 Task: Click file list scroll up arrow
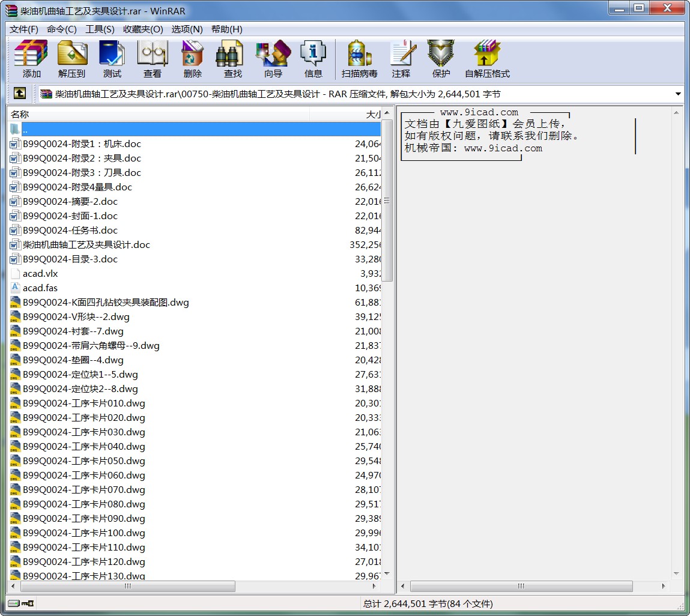coord(387,113)
